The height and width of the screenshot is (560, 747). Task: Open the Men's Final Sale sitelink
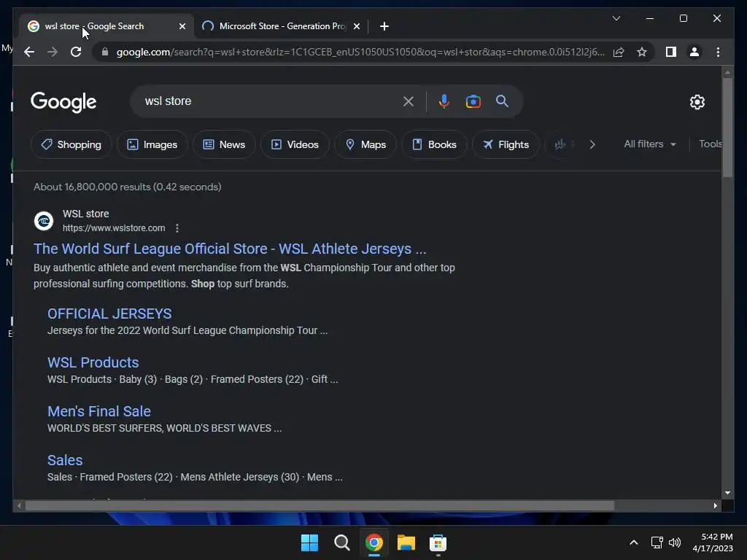pyautogui.click(x=98, y=411)
